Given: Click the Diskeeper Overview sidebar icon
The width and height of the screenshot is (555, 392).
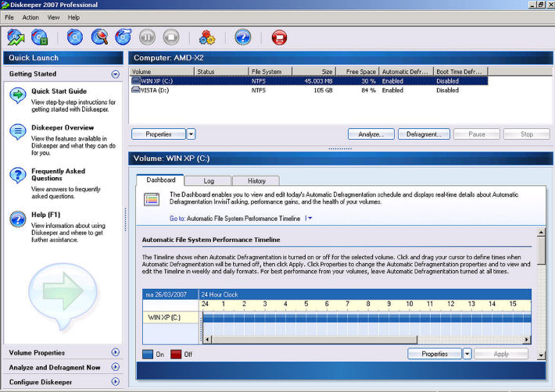Looking at the screenshot, I should pyautogui.click(x=18, y=132).
